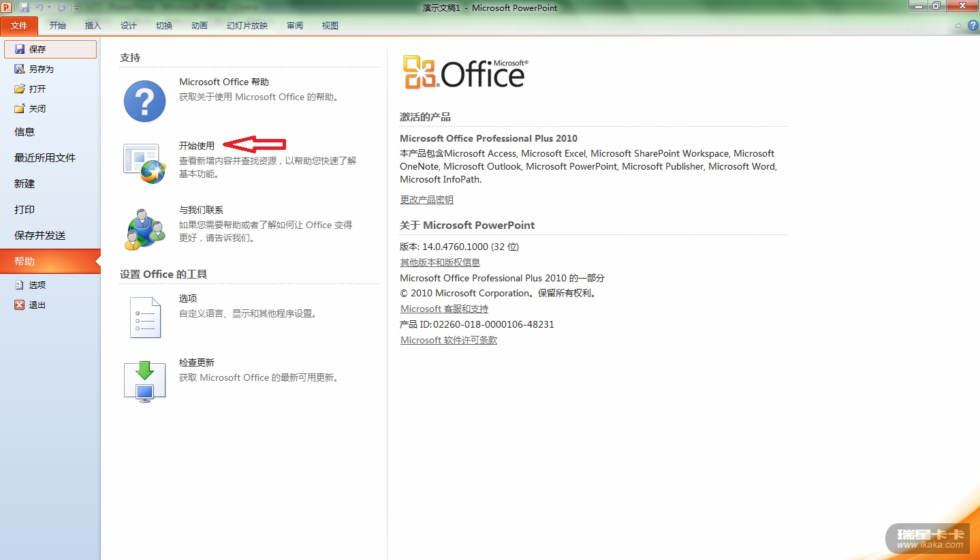The image size is (980, 560).
Task: Click the product ID text 02260-018-0000106-48231
Action: [x=494, y=324]
